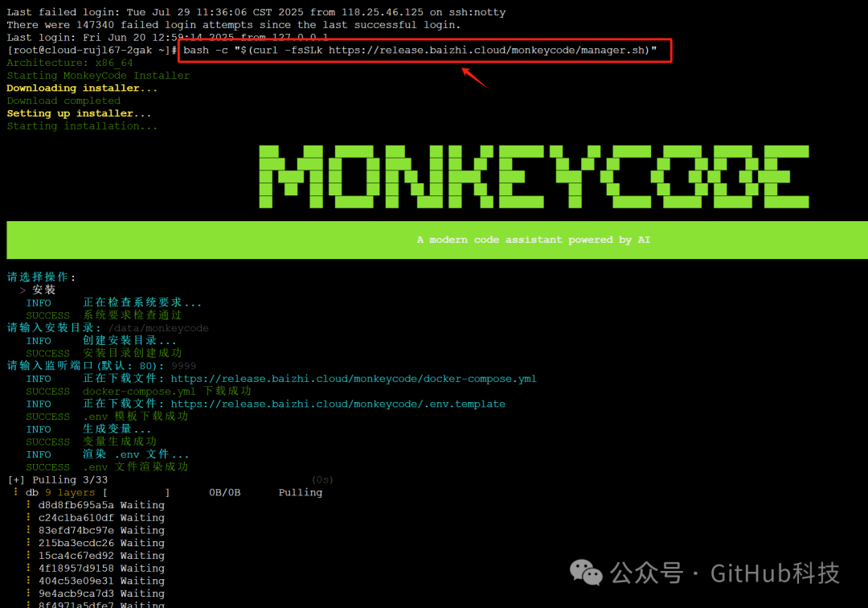Click the vertical dots beside layer d8d8fb695a5a
The height and width of the screenshot is (608, 868).
[x=27, y=504]
